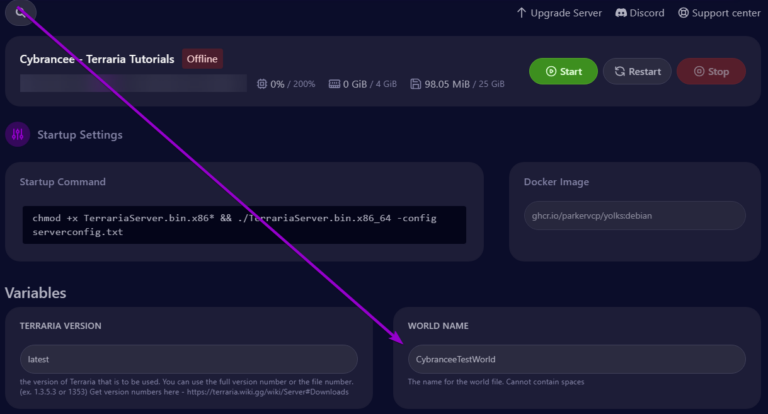The width and height of the screenshot is (768, 414).
Task: Click the '0%' CPU usage value
Action: pyautogui.click(x=277, y=84)
